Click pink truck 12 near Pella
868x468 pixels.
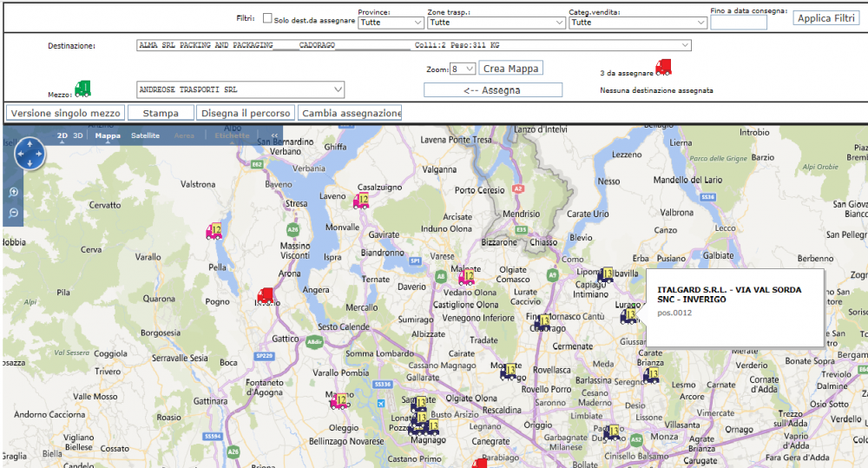coord(214,231)
